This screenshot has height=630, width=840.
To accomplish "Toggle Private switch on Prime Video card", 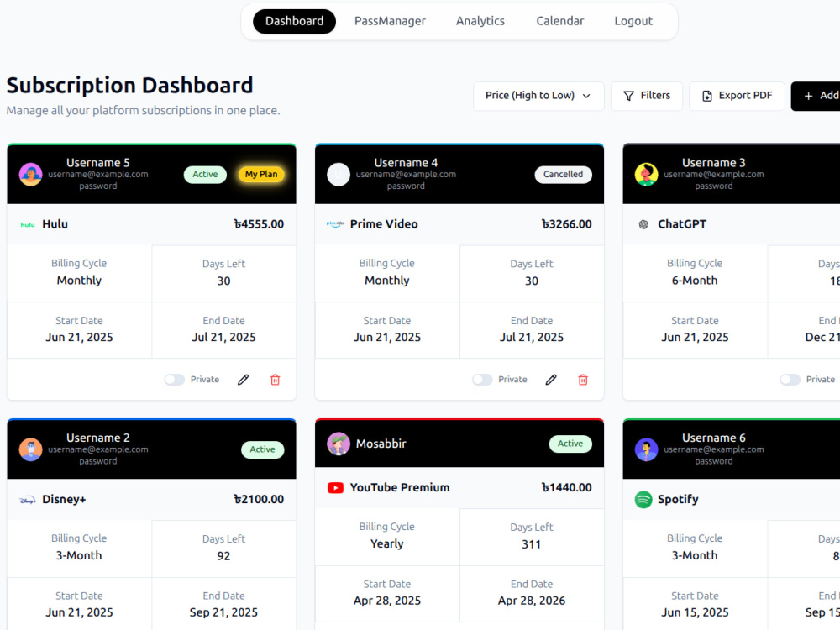I will coord(482,380).
